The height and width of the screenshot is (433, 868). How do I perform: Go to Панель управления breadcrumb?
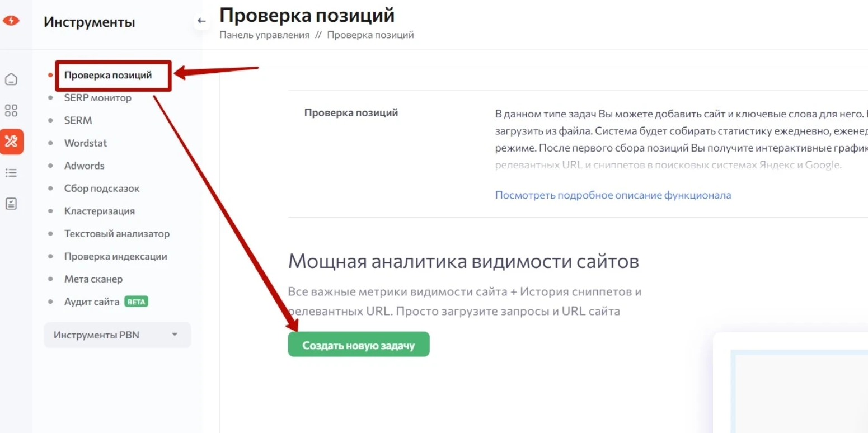tap(264, 35)
